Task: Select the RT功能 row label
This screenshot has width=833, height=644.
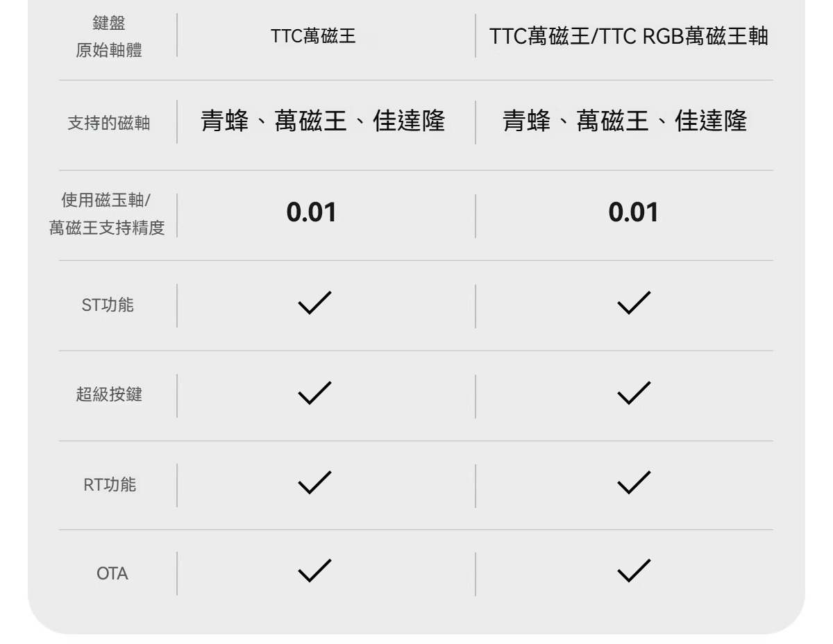Action: 110,485
